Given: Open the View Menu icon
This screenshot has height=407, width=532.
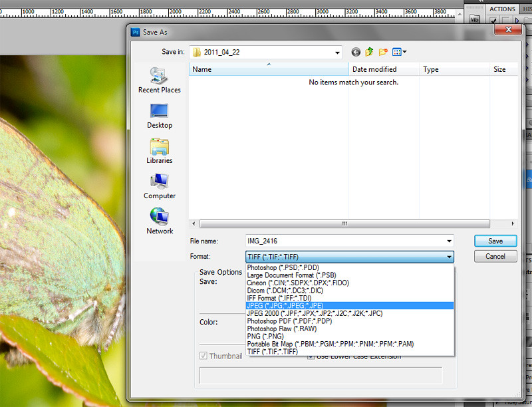Looking at the screenshot, I should (399, 52).
